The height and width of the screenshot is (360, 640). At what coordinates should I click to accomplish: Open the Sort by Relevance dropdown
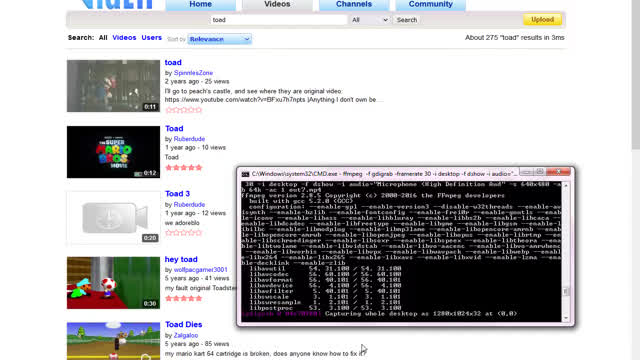pos(219,39)
